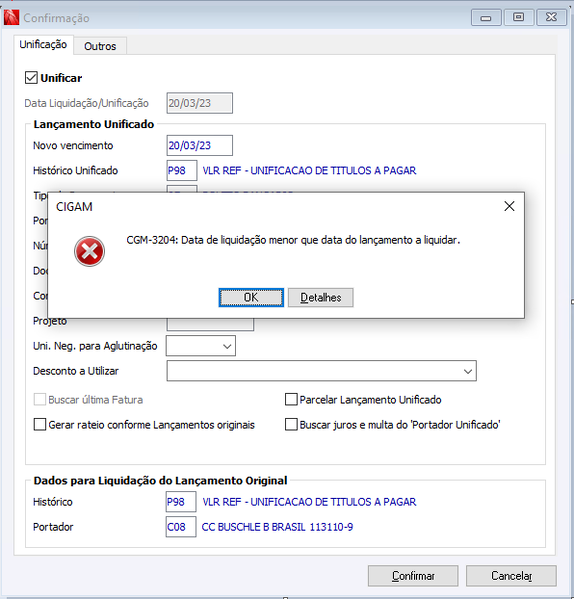Minimize the Confirmação window
Viewport: 574px width, 599px height.
[486, 18]
